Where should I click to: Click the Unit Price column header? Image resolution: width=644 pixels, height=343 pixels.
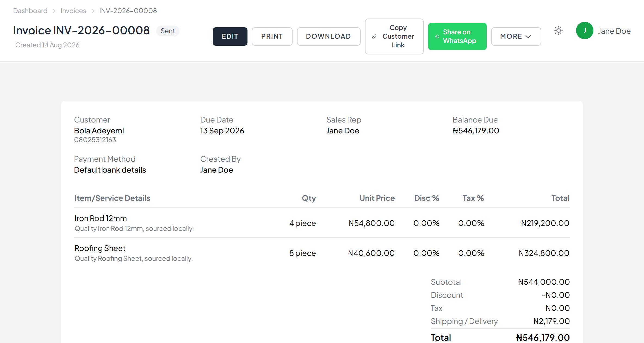tap(377, 198)
